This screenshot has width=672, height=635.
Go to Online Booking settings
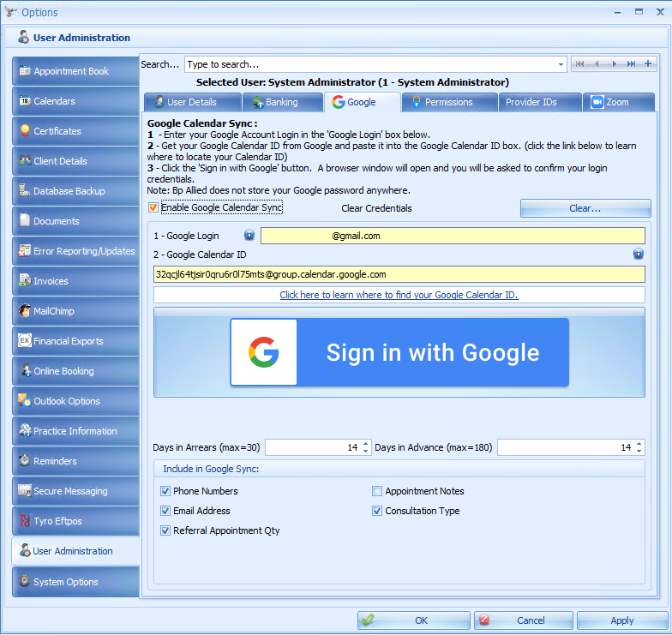(75, 371)
